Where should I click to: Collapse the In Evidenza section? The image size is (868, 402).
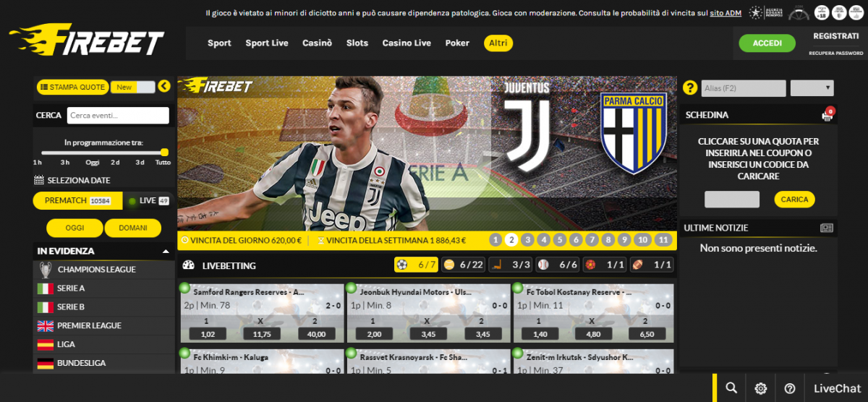[x=166, y=252]
